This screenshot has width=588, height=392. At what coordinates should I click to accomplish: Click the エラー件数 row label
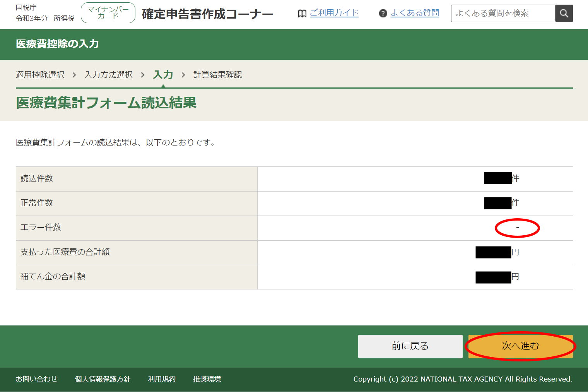pos(41,228)
